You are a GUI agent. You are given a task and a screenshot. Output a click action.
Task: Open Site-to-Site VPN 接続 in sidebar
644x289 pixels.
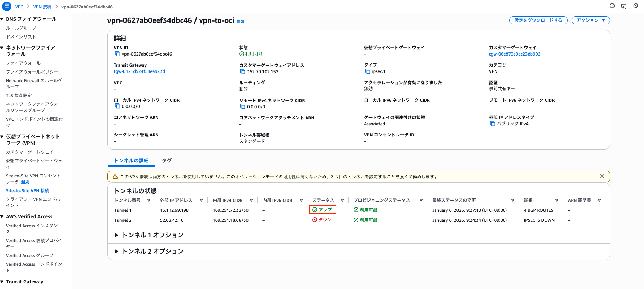(x=27, y=190)
